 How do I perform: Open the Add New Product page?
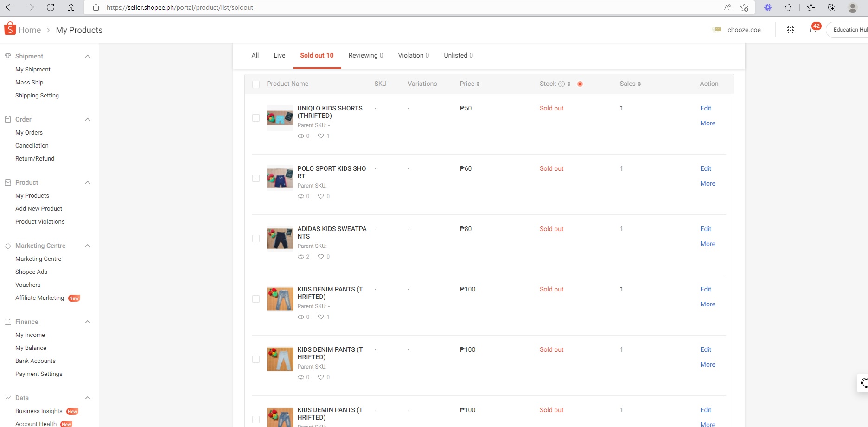(x=38, y=208)
